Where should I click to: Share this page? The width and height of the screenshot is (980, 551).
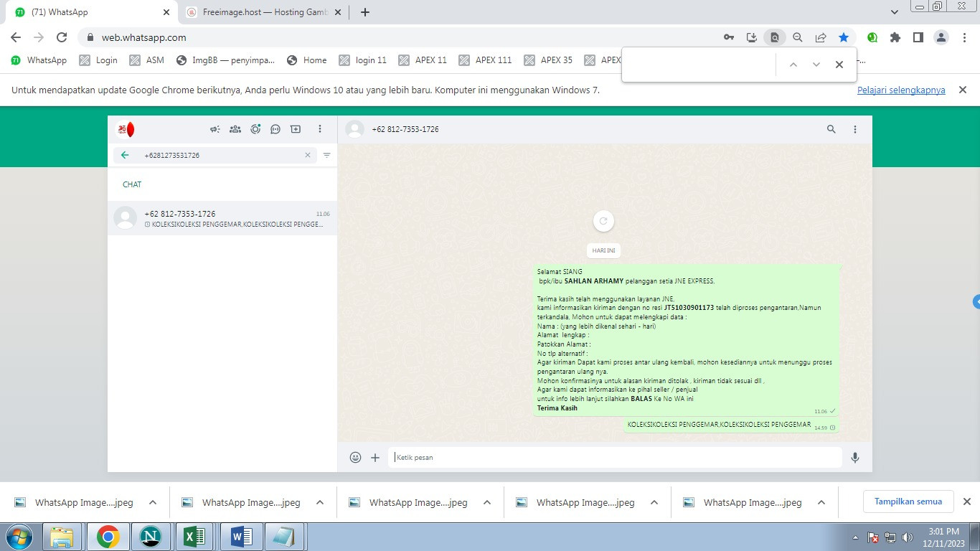point(821,37)
